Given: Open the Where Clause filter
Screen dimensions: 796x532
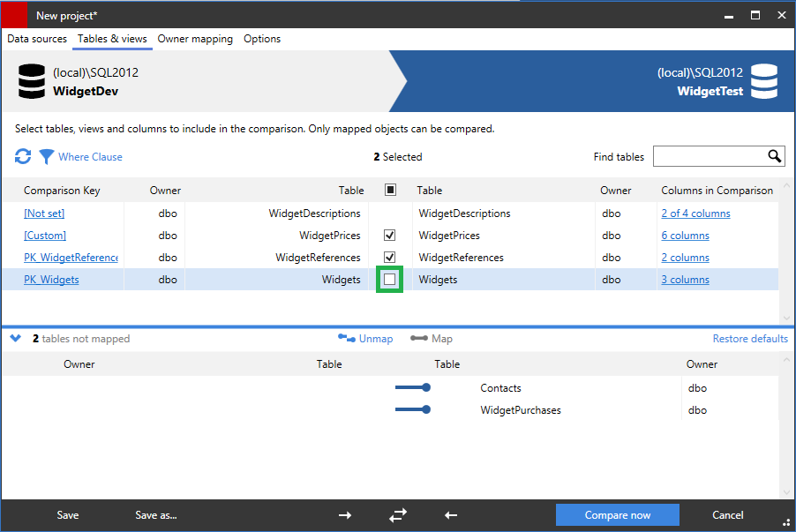Looking at the screenshot, I should click(46, 156).
